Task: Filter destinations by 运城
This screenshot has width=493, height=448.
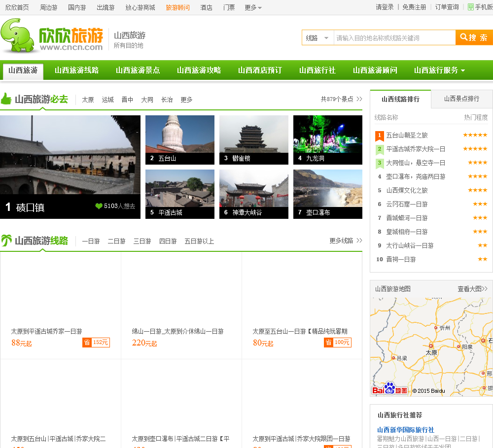Action: [107, 100]
